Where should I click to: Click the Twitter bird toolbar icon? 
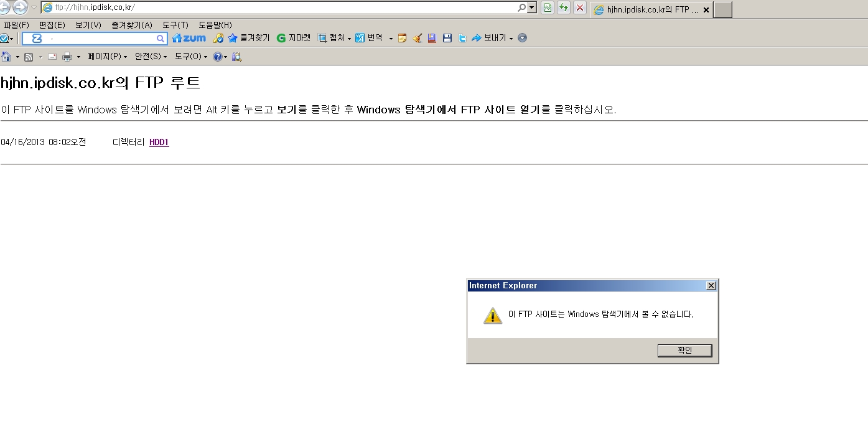(x=462, y=38)
